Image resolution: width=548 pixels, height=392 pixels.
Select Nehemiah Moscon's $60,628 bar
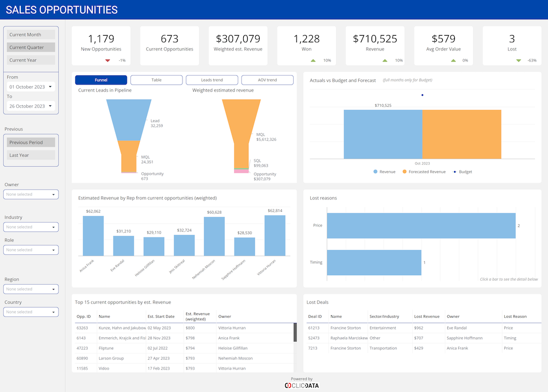coord(214,236)
